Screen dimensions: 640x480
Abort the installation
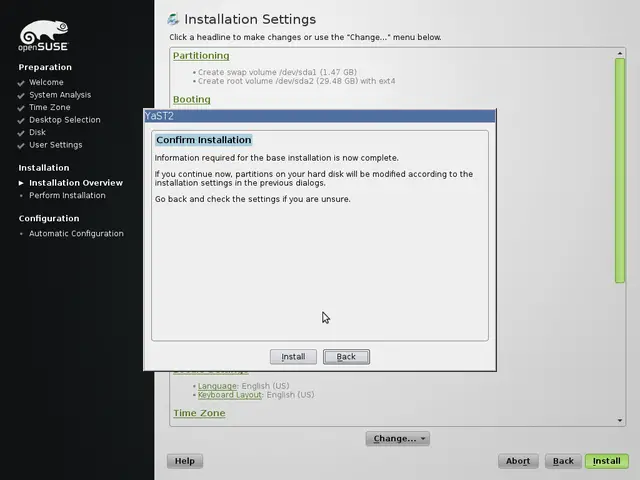[x=518, y=461]
